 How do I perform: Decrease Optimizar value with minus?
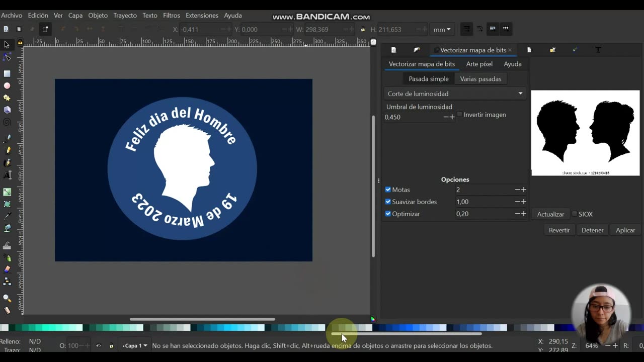(x=518, y=214)
